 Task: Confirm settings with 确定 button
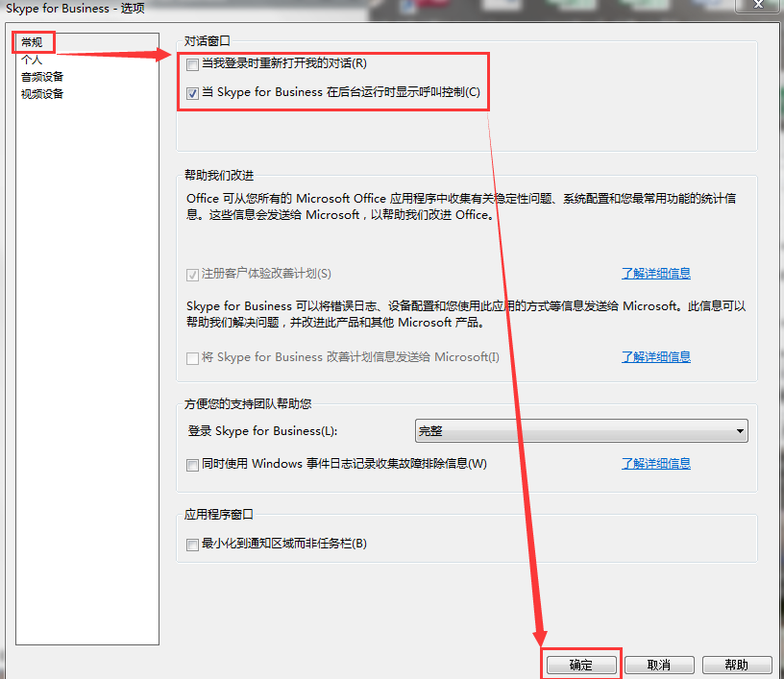(581, 665)
